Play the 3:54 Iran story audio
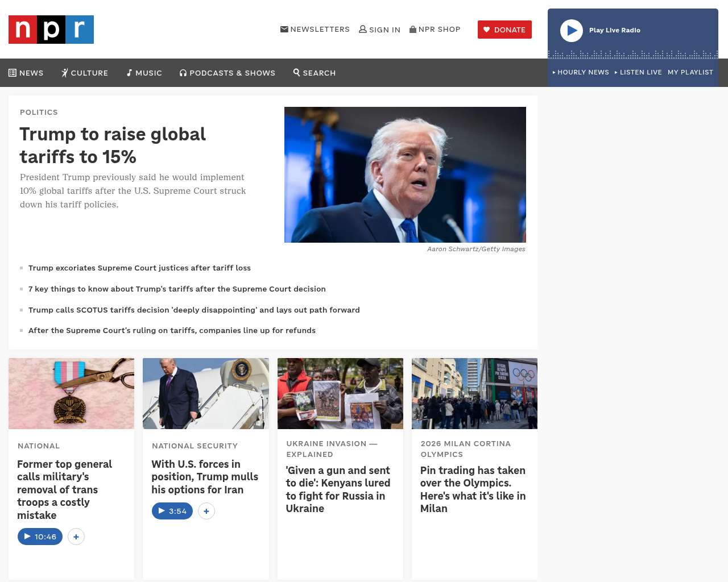Image resolution: width=728 pixels, height=582 pixels. 172,511
